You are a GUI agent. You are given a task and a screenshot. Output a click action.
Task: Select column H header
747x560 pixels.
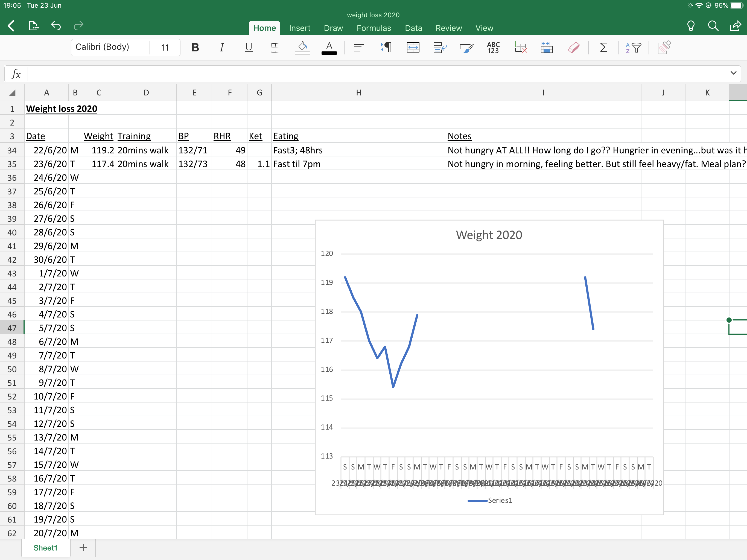(x=359, y=92)
